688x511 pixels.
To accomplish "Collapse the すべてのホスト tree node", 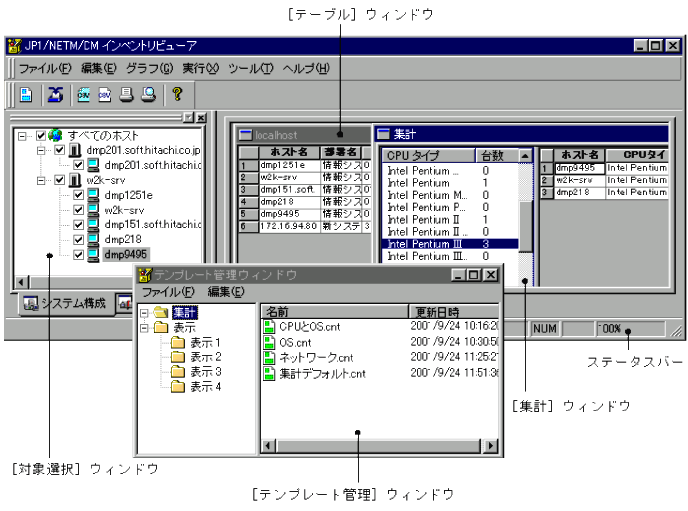I will point(22,136).
